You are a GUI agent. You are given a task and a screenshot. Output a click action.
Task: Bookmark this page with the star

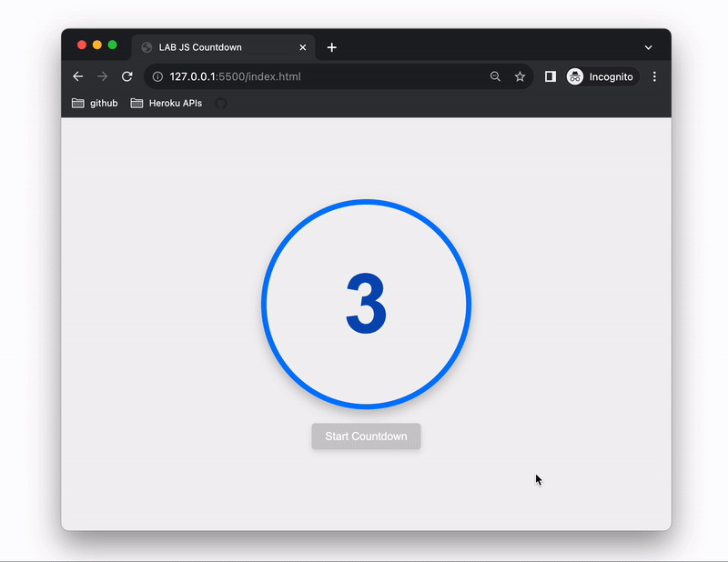point(520,76)
